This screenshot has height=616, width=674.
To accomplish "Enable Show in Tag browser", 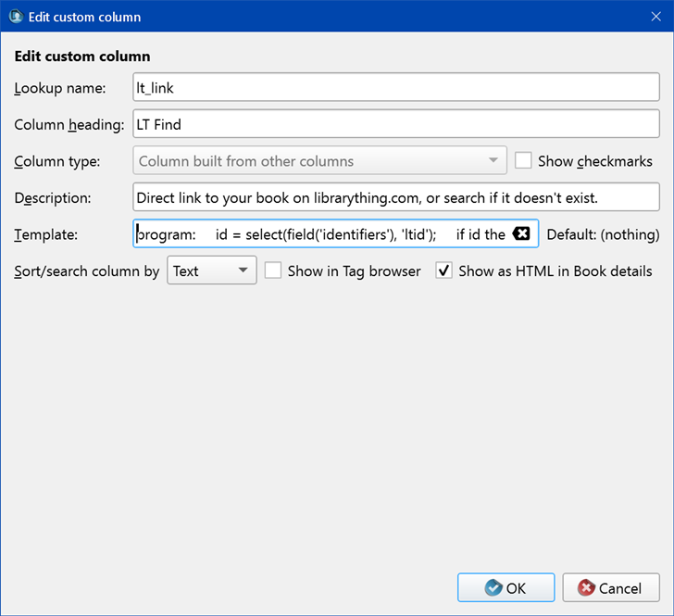I will click(273, 271).
